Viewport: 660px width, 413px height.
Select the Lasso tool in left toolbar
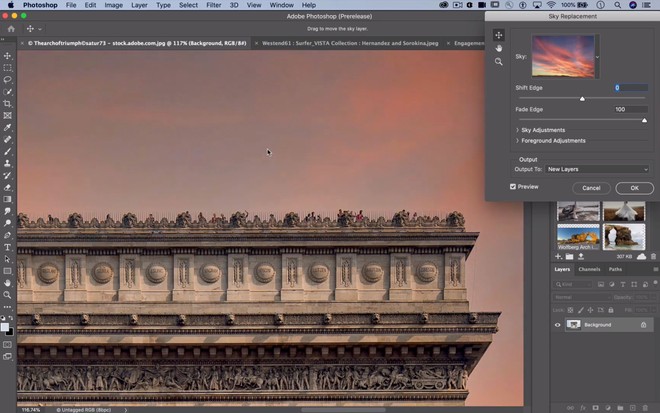click(x=7, y=79)
